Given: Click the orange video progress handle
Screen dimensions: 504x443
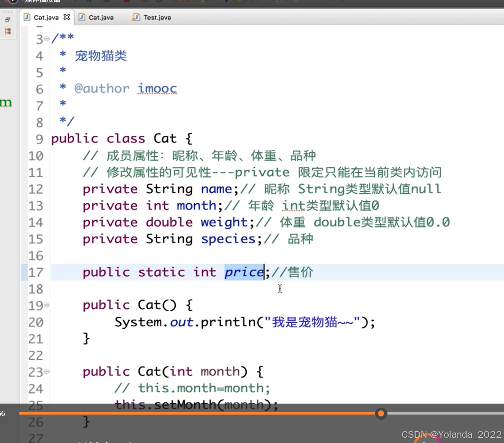Looking at the screenshot, I should point(381,414).
